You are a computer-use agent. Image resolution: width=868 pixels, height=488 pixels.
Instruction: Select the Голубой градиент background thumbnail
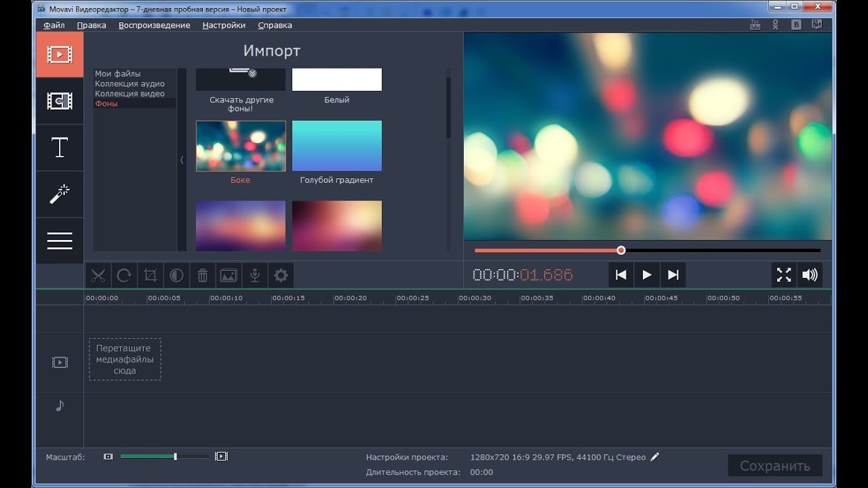tap(337, 146)
